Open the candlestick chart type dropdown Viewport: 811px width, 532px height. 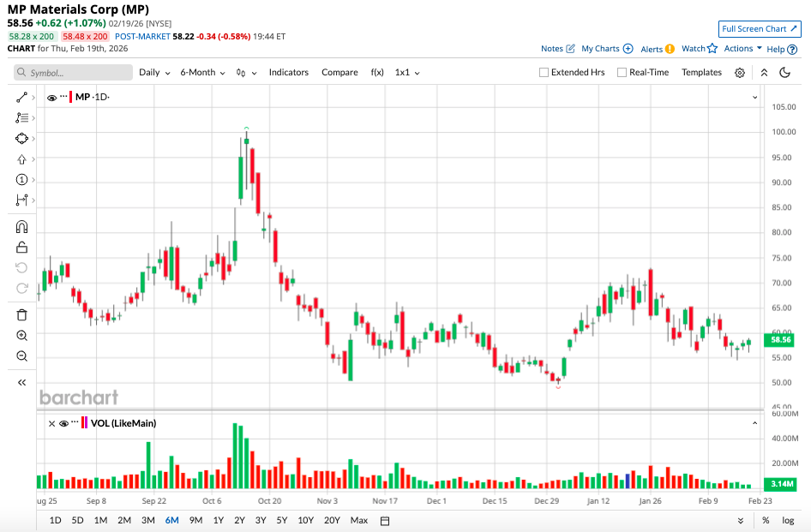(x=246, y=73)
